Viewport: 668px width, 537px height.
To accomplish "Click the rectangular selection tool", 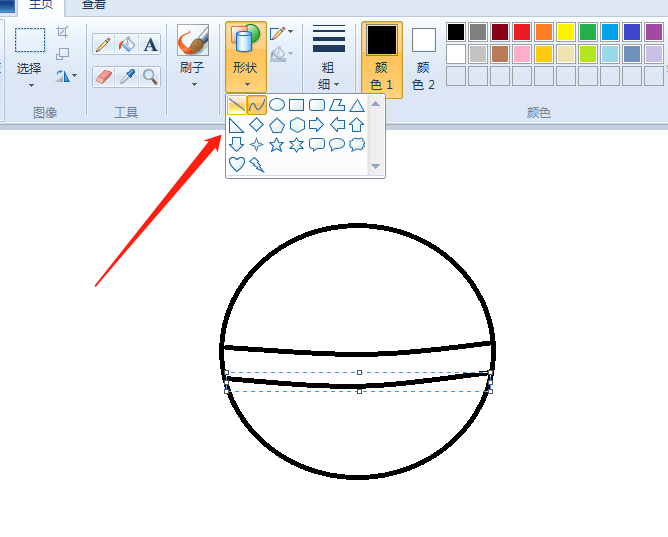I will pos(30,40).
